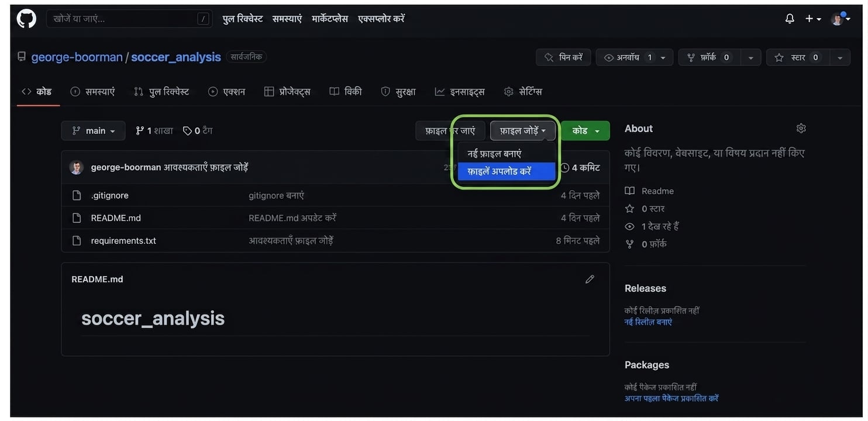Click file icon beside requirements.txt
This screenshot has width=868, height=421.
point(77,241)
